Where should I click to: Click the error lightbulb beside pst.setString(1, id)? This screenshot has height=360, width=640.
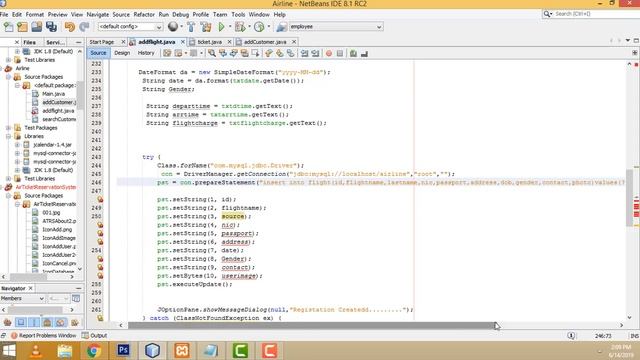coord(100,199)
